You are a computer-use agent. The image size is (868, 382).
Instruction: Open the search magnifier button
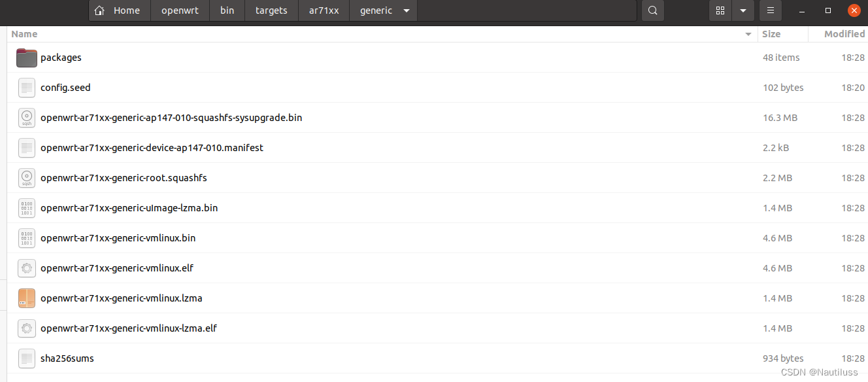pos(652,10)
